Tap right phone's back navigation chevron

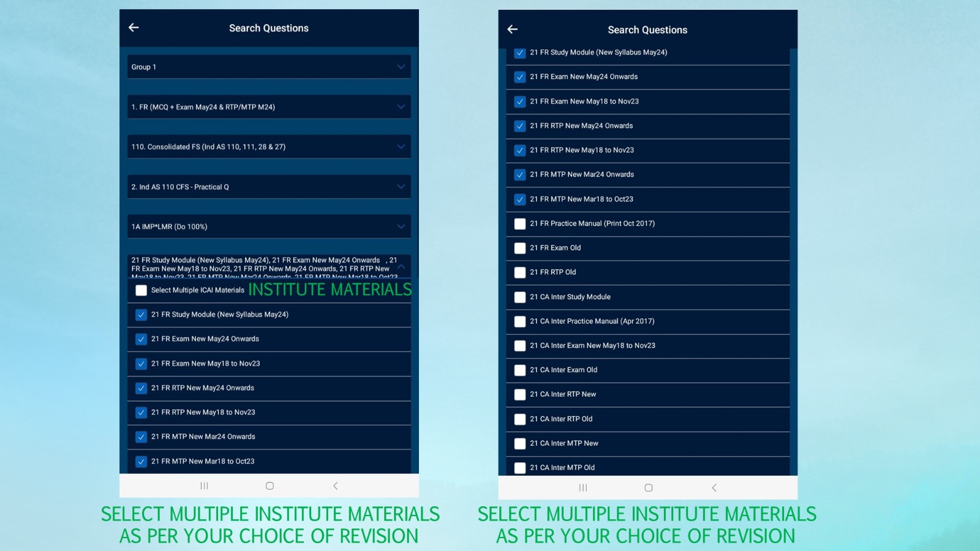point(714,488)
